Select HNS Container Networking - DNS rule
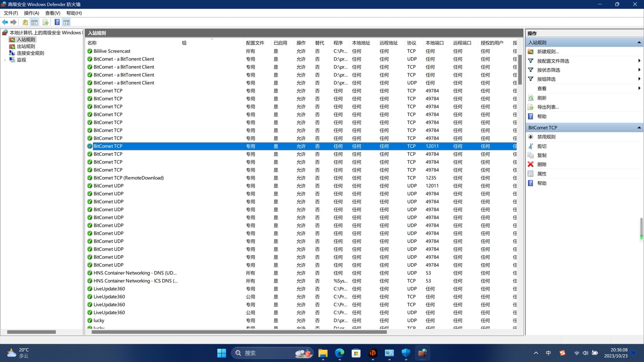This screenshot has width=644, height=362. pos(302,273)
